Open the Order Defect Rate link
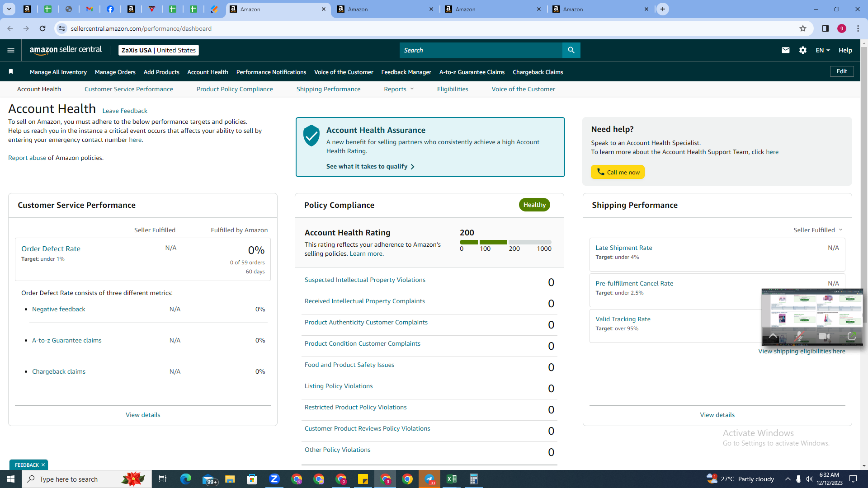Viewport: 868px width, 488px height. [x=51, y=249]
